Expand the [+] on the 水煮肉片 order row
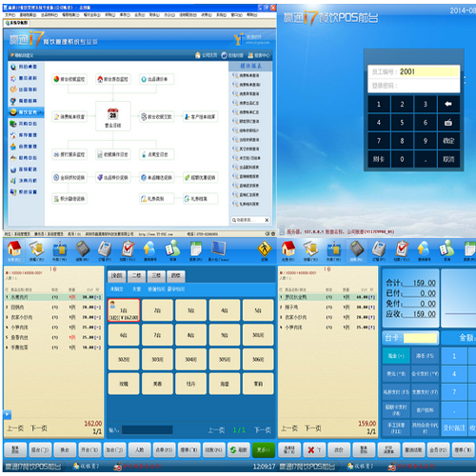Viewport: 476px width, 476px height. [x=98, y=297]
